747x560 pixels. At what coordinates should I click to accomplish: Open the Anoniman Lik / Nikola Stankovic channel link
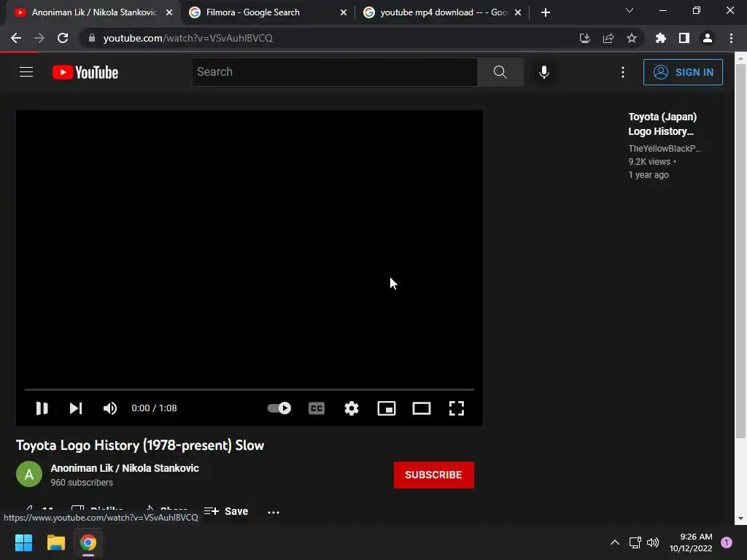[125, 468]
